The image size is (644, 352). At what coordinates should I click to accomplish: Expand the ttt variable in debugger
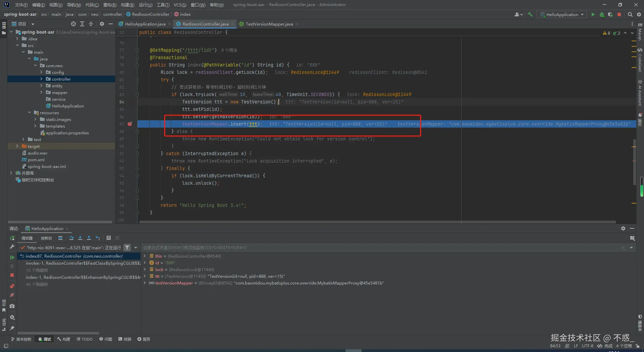pos(145,276)
